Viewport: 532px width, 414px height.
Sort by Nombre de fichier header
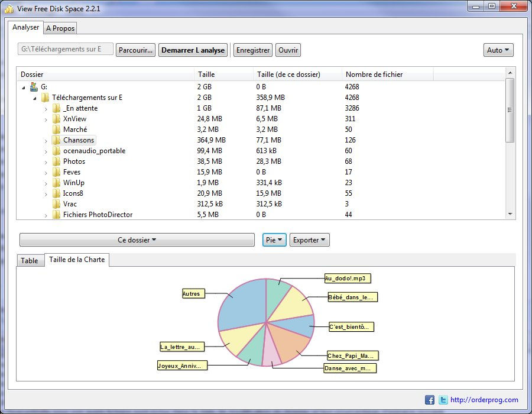pos(387,75)
